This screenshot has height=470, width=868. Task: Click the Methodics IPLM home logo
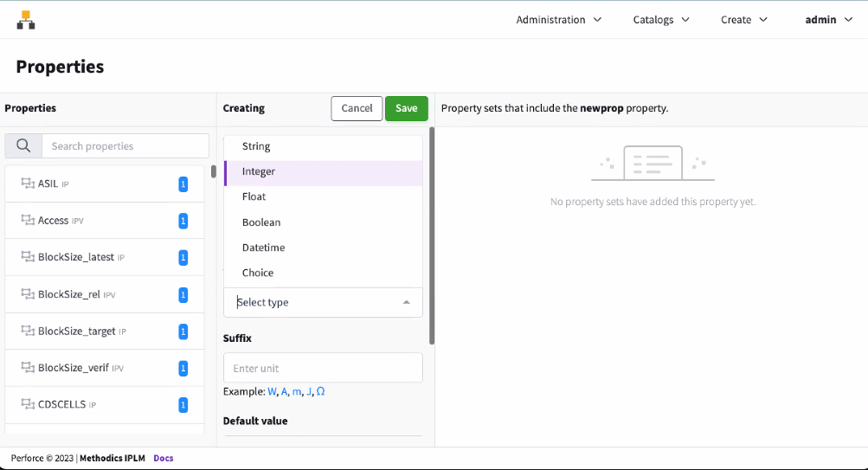click(26, 20)
